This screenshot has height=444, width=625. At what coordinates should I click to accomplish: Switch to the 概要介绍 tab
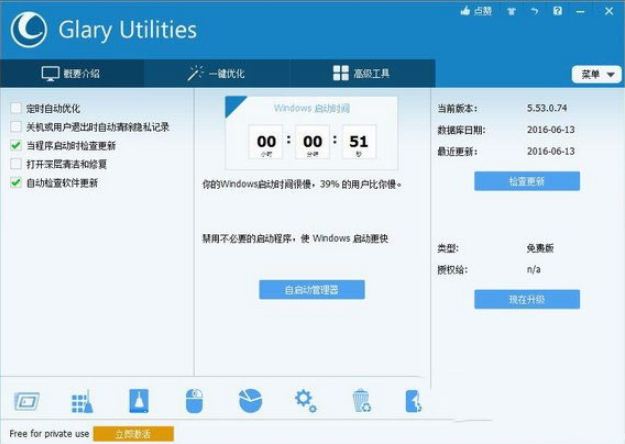pyautogui.click(x=72, y=73)
